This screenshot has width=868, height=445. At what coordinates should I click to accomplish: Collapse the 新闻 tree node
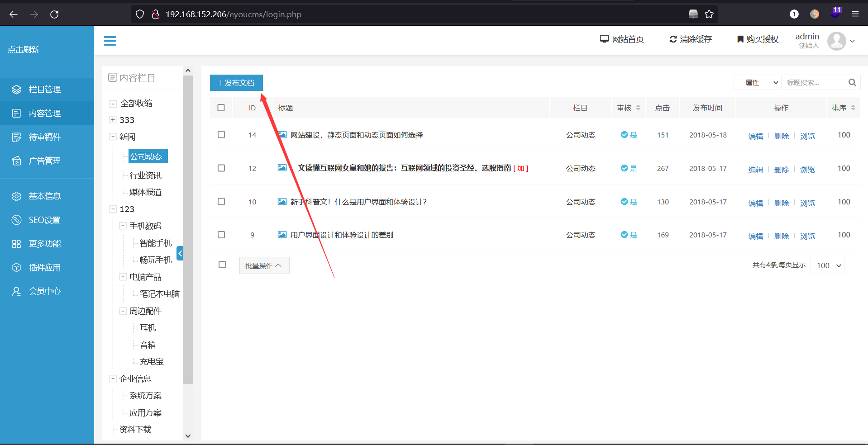click(113, 137)
